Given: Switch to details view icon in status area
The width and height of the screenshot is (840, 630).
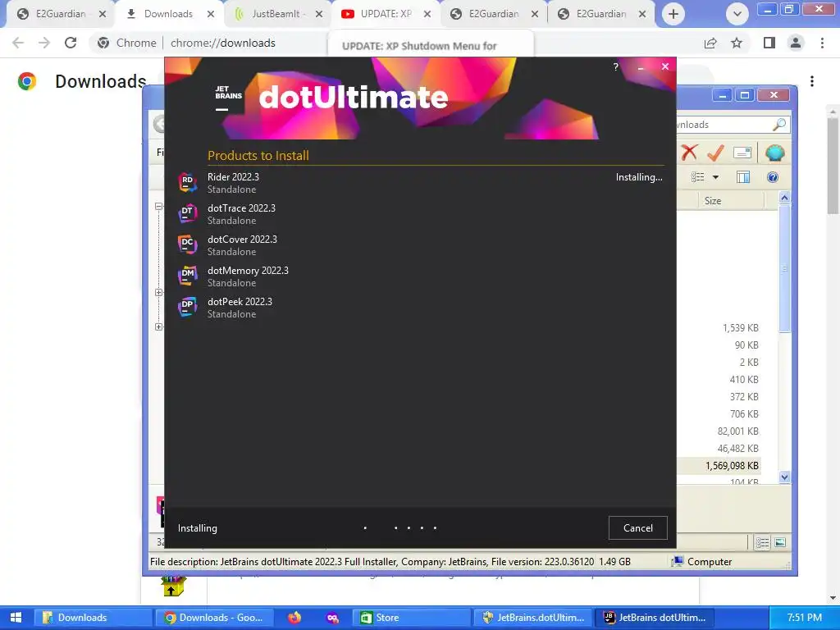Looking at the screenshot, I should point(762,543).
